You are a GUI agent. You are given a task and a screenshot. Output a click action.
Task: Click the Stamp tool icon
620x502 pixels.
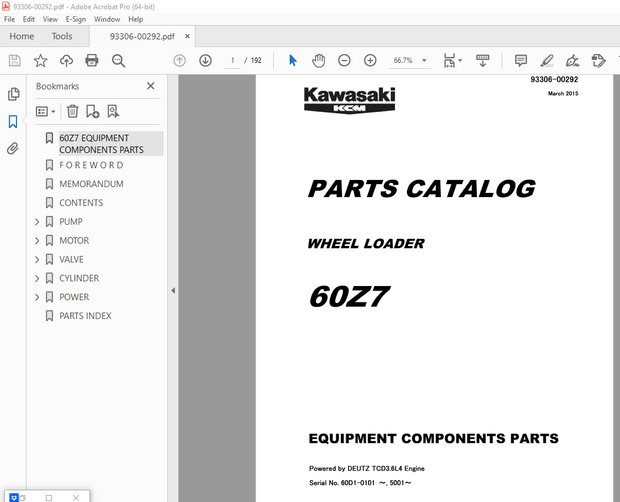[x=598, y=60]
